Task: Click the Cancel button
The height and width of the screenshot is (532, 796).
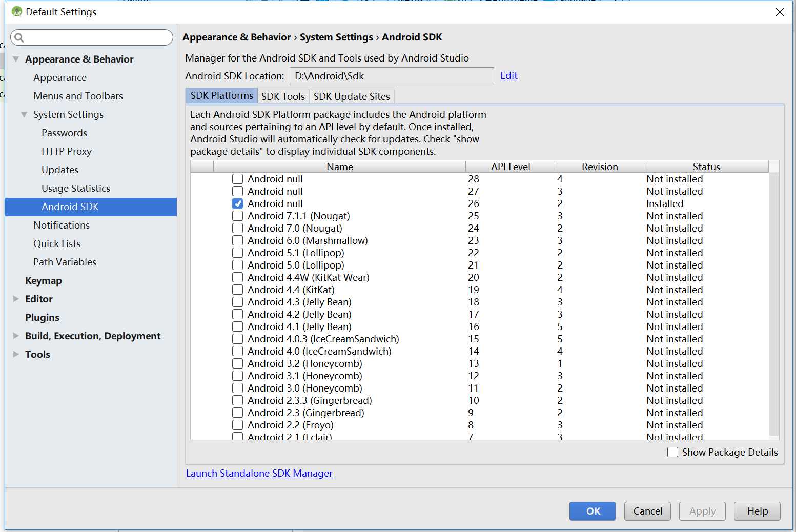Action: point(647,511)
